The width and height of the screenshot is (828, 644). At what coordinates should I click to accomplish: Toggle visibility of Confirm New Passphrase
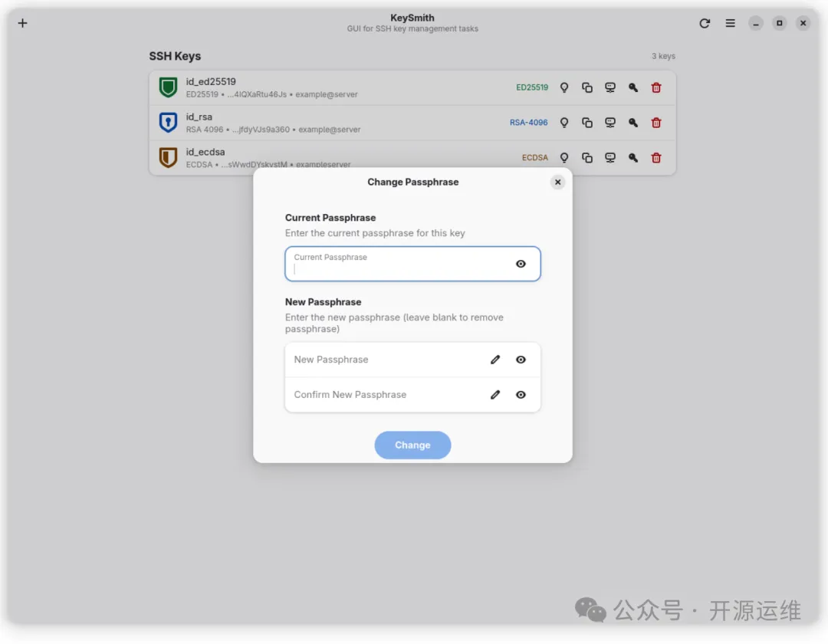click(521, 395)
